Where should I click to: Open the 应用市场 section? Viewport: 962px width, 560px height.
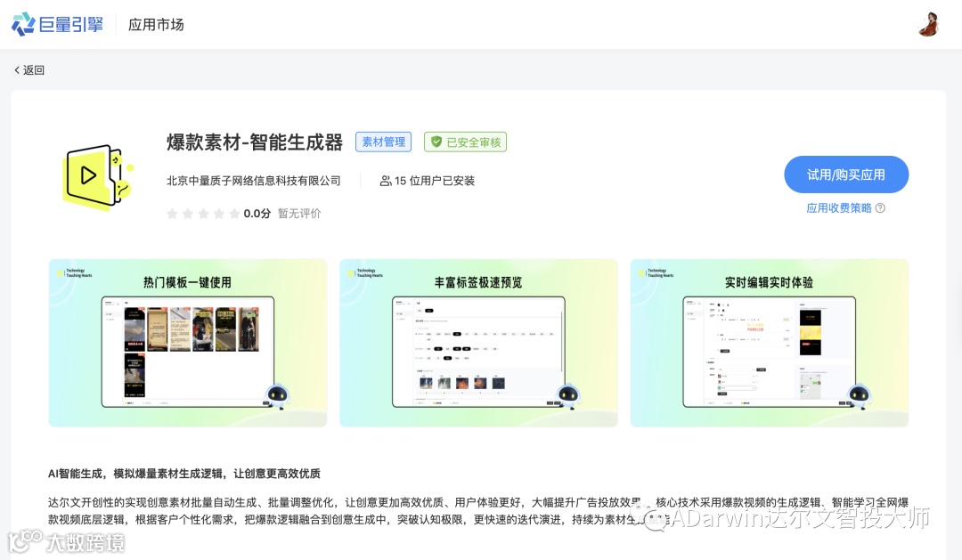(x=156, y=25)
